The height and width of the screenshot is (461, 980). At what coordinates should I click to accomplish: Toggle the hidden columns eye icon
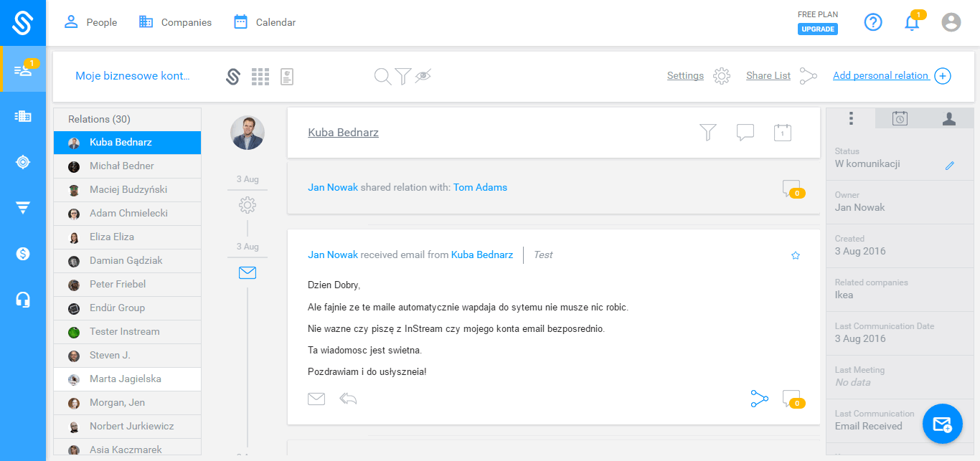click(423, 75)
